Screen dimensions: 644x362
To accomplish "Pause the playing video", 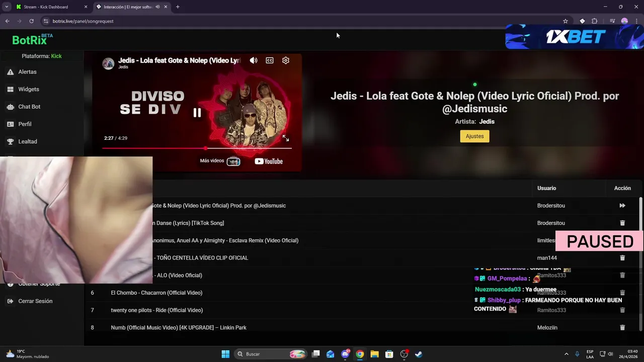I will pos(197,113).
